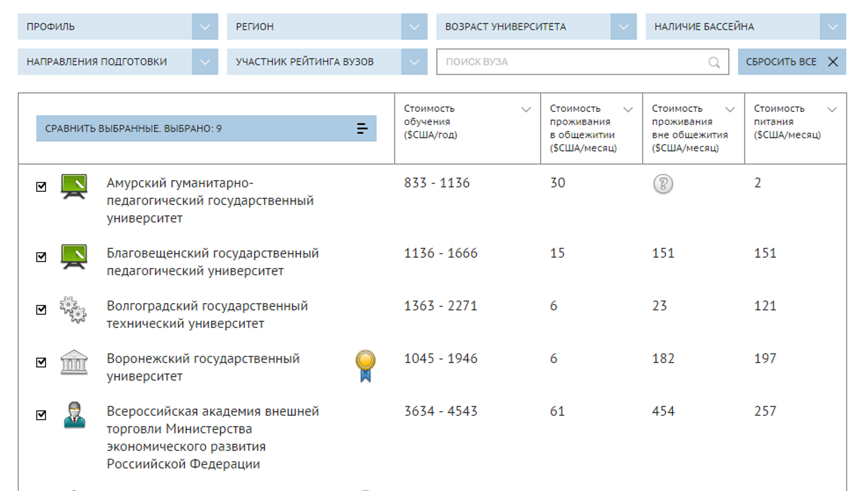868x491 pixels.
Task: Click the ПОИСК ВУЗА search field
Action: pos(582,62)
